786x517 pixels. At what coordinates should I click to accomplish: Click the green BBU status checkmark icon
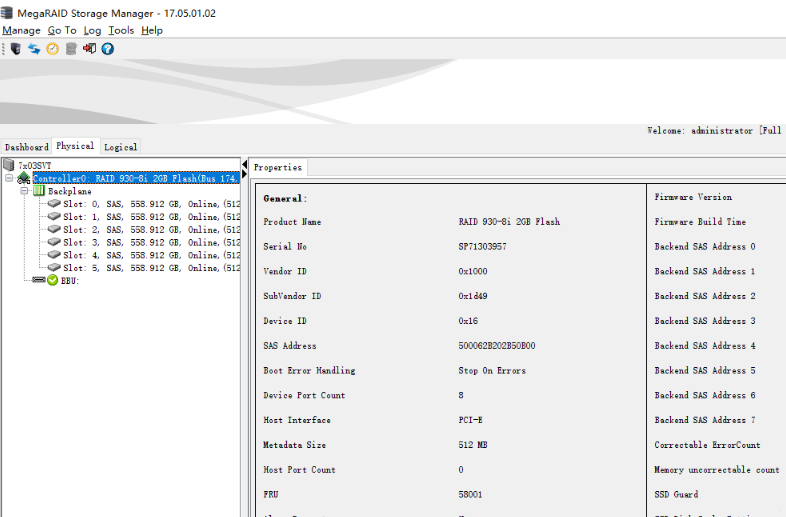(x=53, y=281)
